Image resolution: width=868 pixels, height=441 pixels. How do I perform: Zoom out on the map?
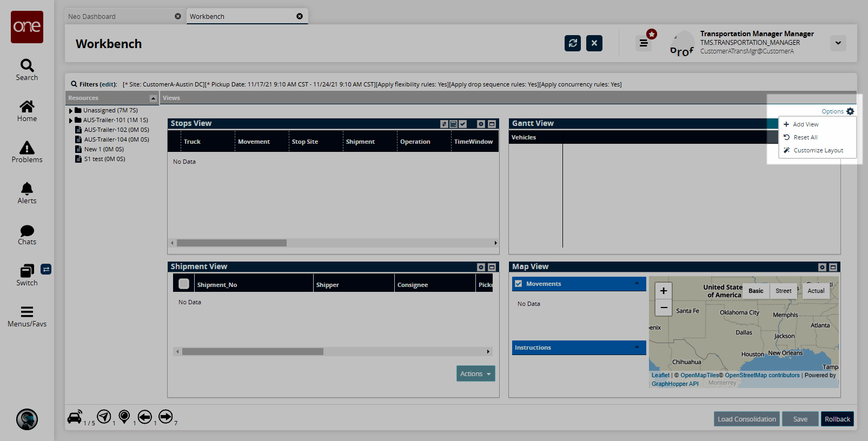[x=664, y=308]
